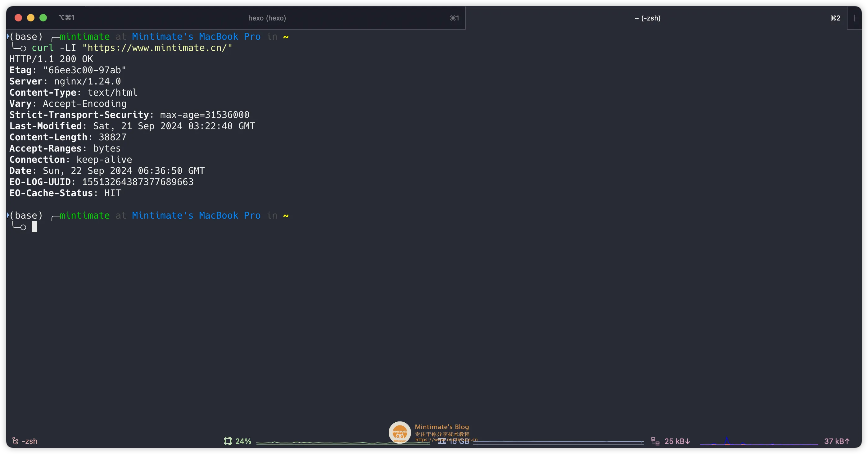Screen dimensions: 868x454
Task: Click the git branch icon in status bar
Action: 15,441
